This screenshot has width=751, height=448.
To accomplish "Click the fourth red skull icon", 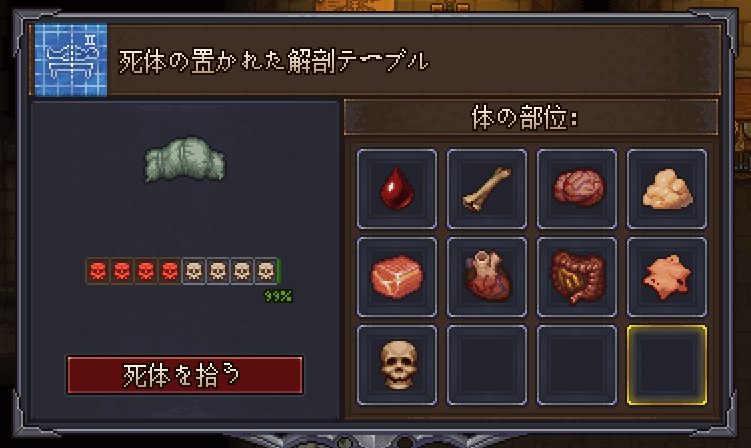I will tap(170, 271).
